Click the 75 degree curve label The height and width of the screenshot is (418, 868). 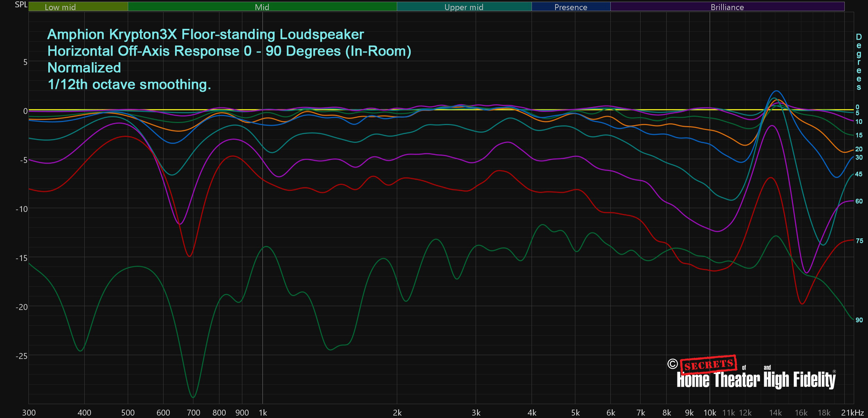pos(859,241)
